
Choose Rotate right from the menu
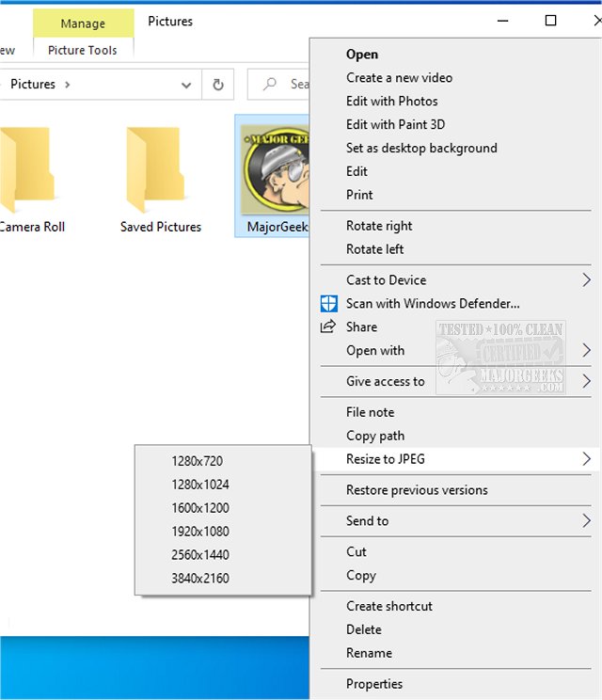pyautogui.click(x=379, y=226)
